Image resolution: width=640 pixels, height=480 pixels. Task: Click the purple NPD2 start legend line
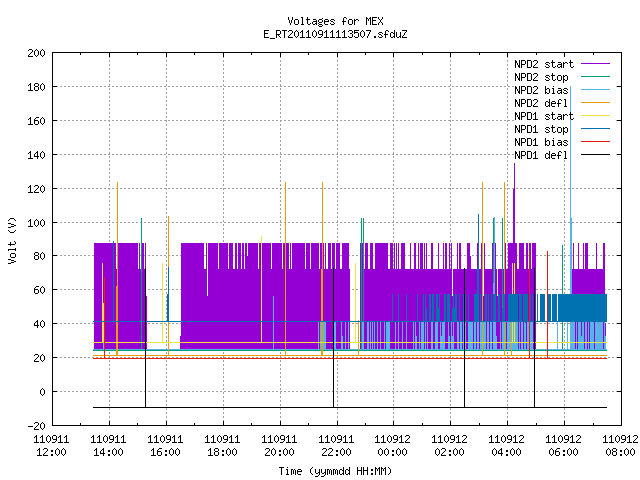coord(595,64)
